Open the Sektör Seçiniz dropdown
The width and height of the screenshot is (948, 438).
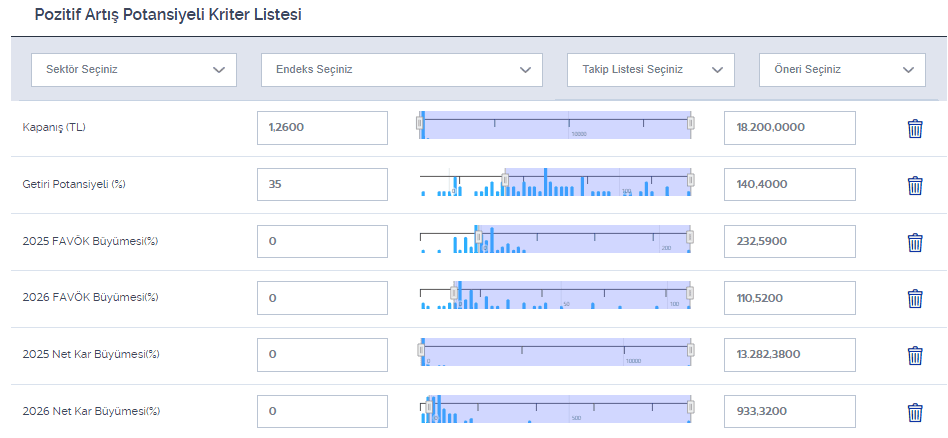134,70
